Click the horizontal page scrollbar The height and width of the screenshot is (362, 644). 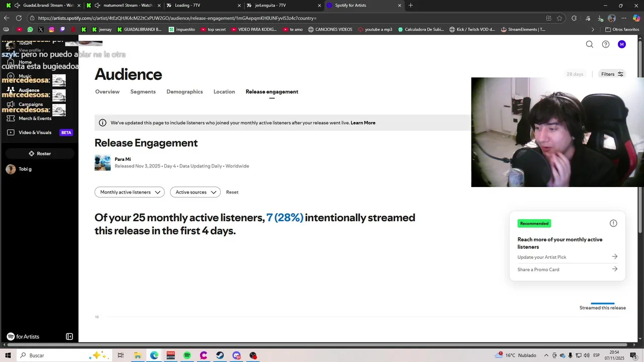[317, 345]
